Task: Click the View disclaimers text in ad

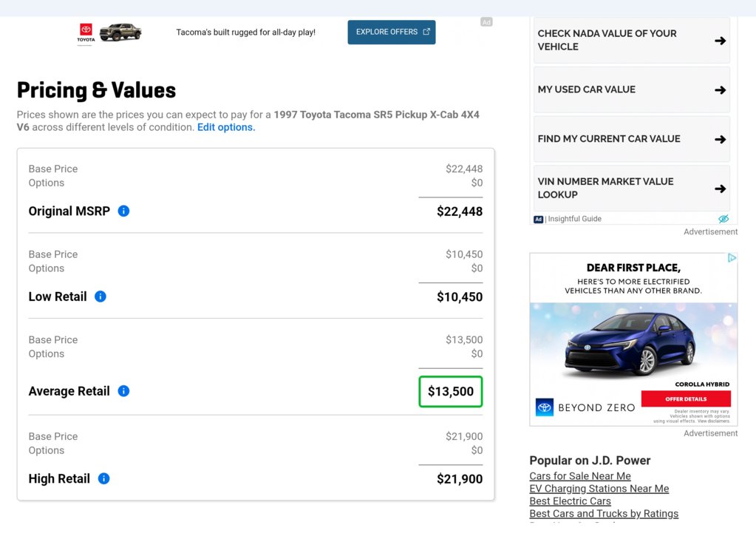Action: 714,421
